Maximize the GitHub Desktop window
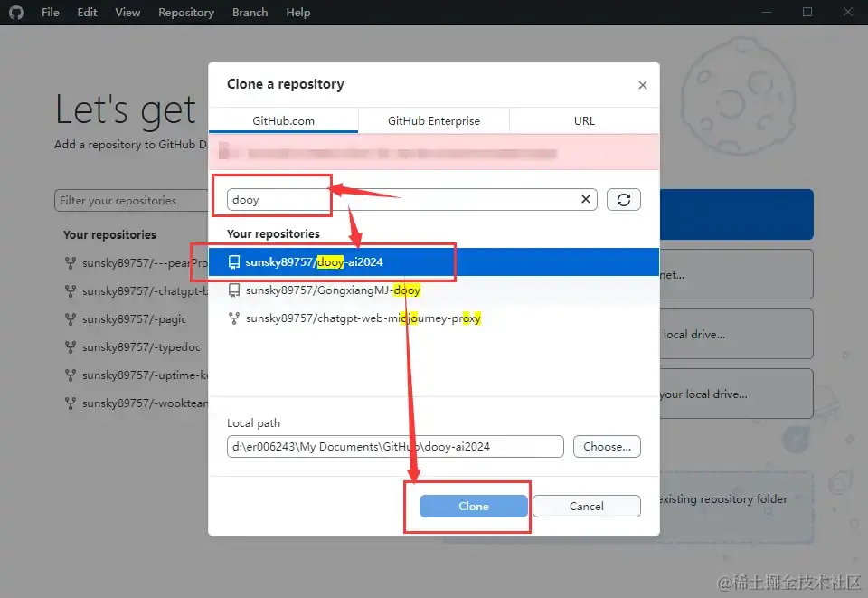This screenshot has width=868, height=598. click(807, 12)
